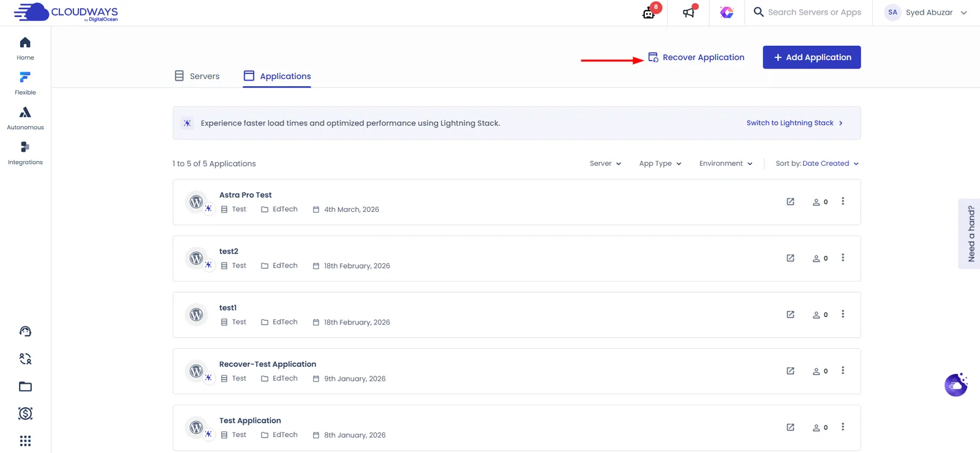The height and width of the screenshot is (453, 980).
Task: Click the support headset icon in sidebar
Action: [x=25, y=331]
